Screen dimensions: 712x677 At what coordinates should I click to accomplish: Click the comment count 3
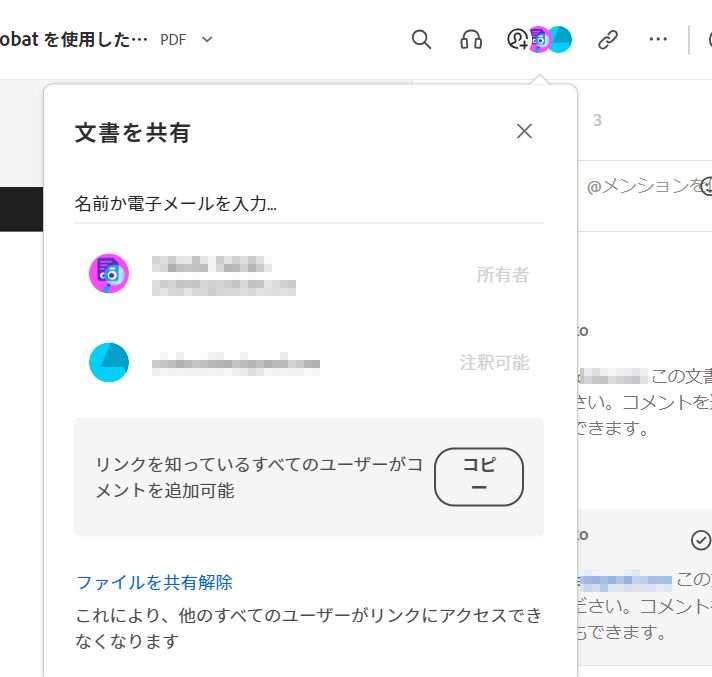[x=598, y=120]
